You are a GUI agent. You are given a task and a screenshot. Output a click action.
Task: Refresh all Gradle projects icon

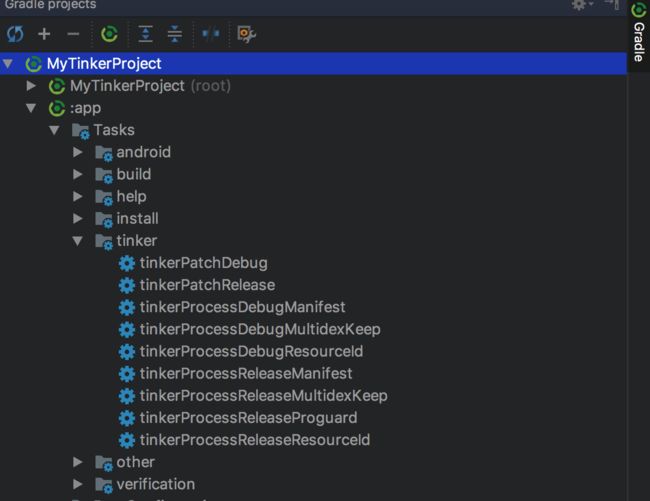click(15, 34)
